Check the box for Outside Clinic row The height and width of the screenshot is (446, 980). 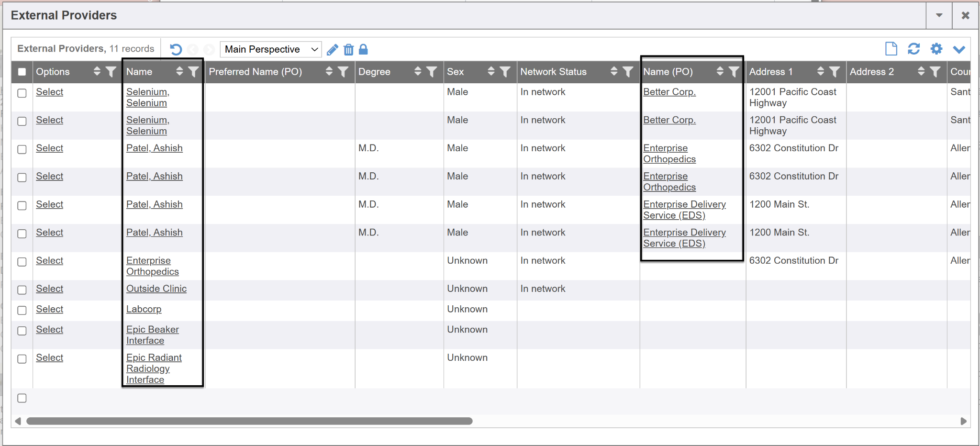22,290
